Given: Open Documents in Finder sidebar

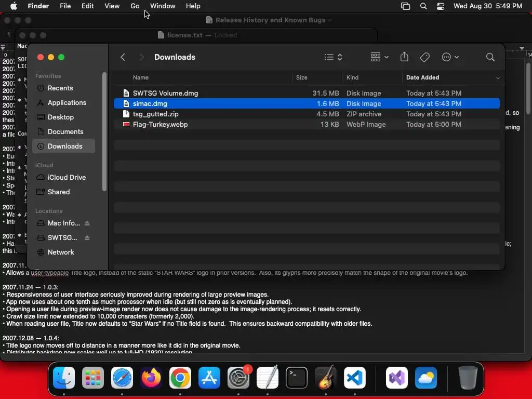Looking at the screenshot, I should [64, 131].
